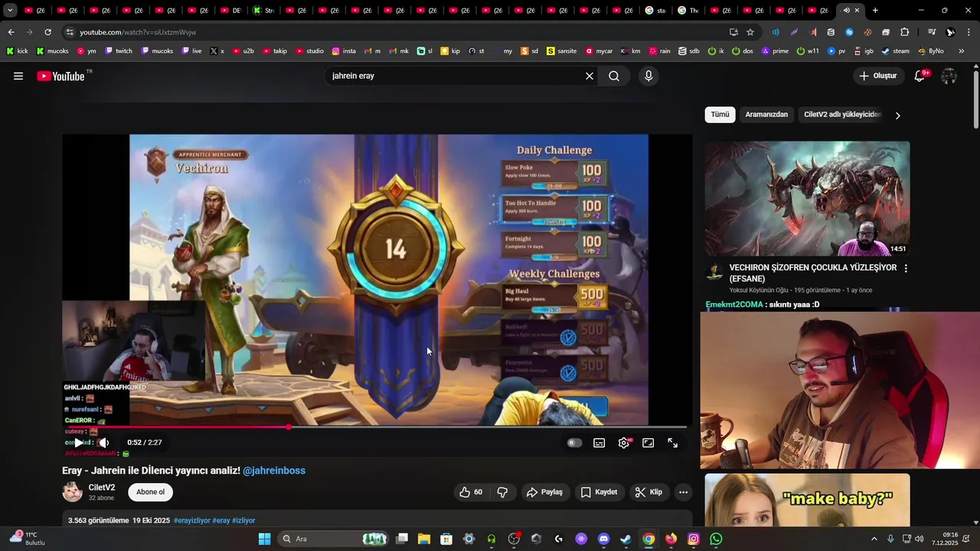The image size is (980, 551).
Task: Click the Klip clip button
Action: pyautogui.click(x=648, y=492)
